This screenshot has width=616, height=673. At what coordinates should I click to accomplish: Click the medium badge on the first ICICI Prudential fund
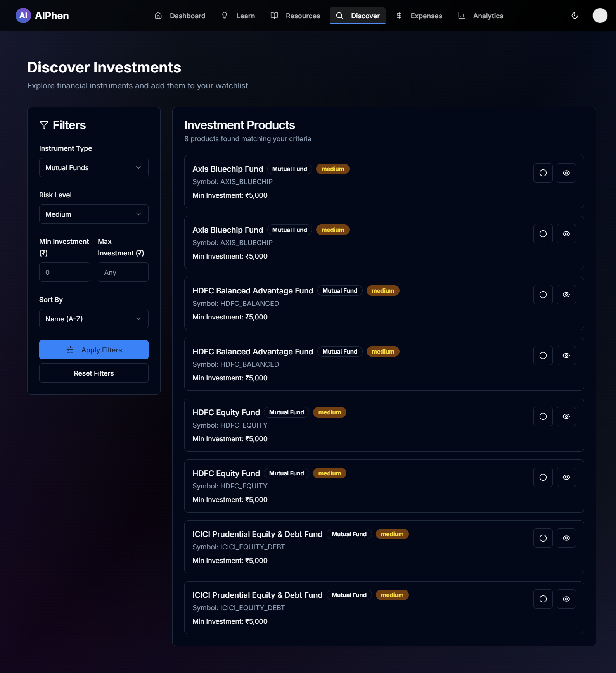coord(392,534)
